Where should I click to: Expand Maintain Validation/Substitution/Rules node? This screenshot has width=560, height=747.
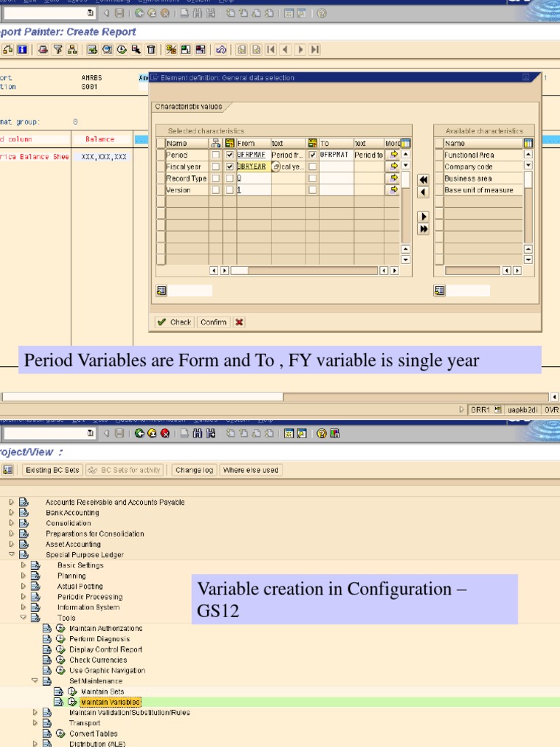(35, 712)
